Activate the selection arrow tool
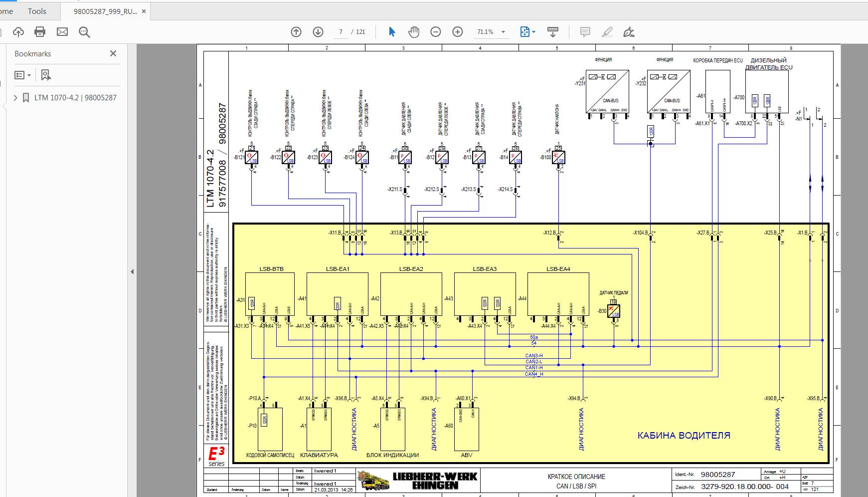This screenshot has width=868, height=497. [x=392, y=32]
